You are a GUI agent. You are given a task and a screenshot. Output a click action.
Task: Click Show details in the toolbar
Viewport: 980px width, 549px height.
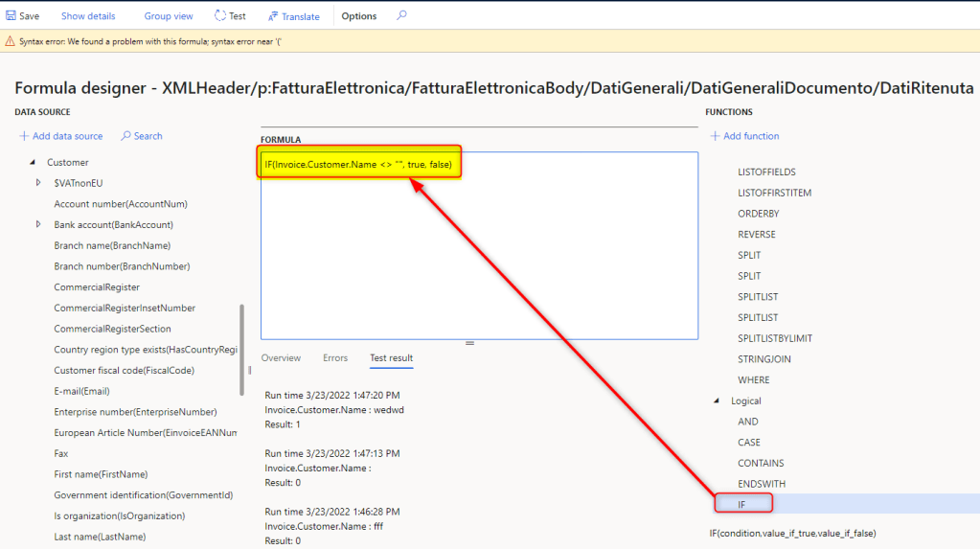[x=88, y=16]
